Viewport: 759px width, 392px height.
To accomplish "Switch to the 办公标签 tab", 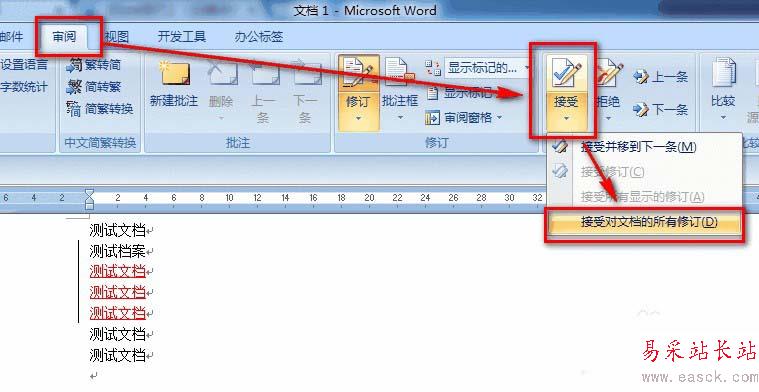I will coord(258,37).
